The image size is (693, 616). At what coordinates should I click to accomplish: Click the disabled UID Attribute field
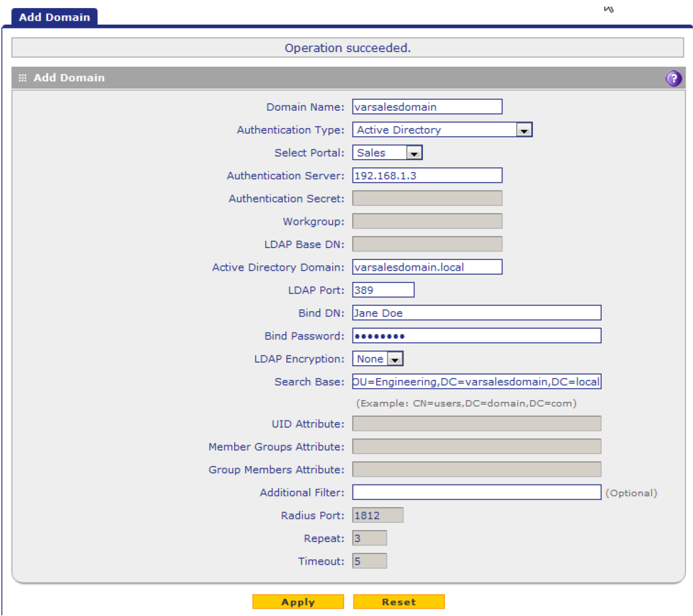(476, 424)
